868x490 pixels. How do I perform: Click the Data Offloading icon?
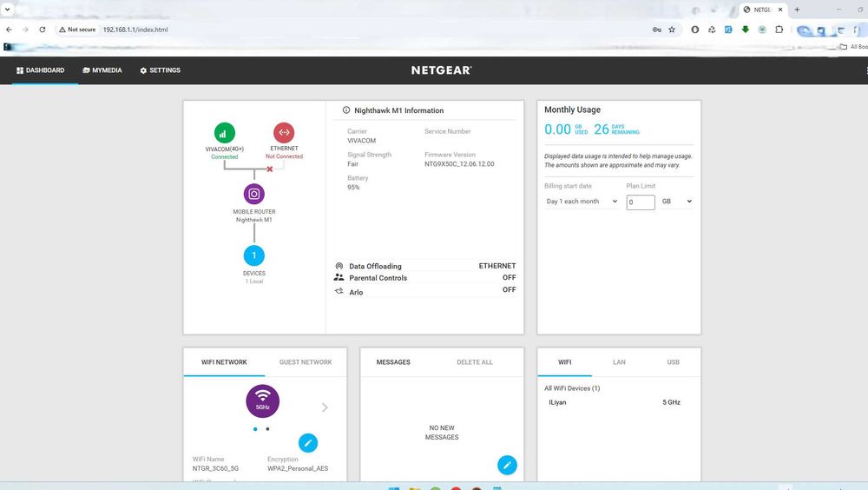coord(339,266)
